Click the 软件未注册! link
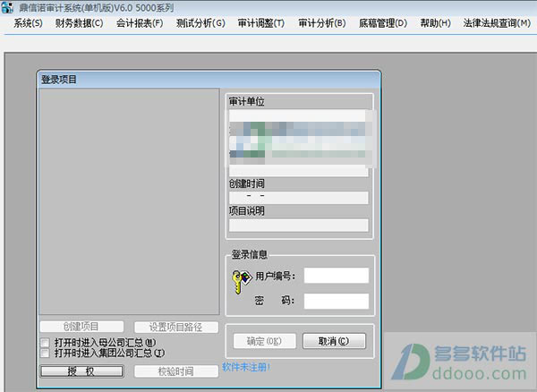 (246, 367)
